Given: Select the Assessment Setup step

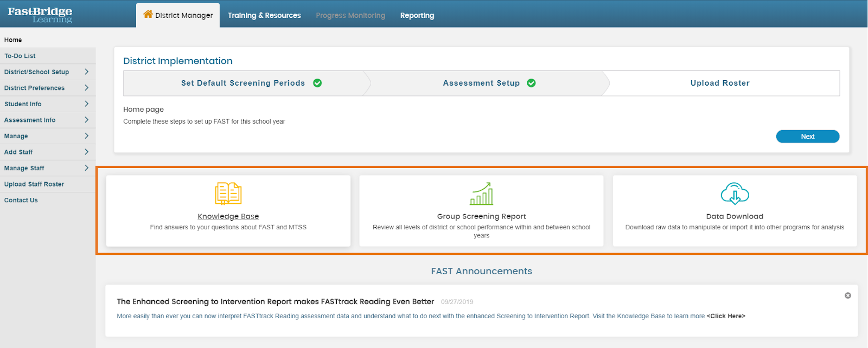Looking at the screenshot, I should coord(487,83).
